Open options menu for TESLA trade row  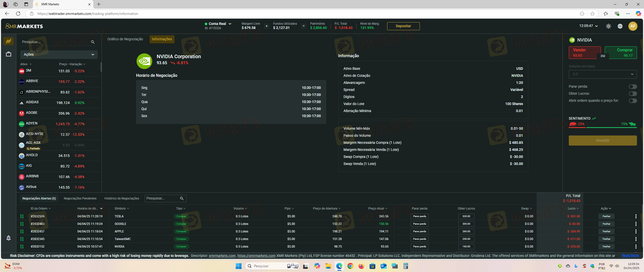click(636, 216)
